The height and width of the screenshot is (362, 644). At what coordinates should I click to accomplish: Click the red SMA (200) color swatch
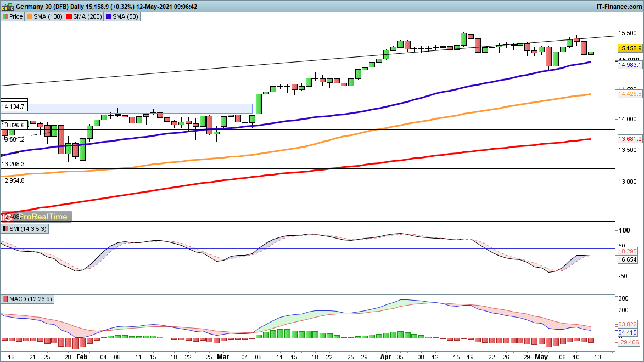pyautogui.click(x=69, y=16)
